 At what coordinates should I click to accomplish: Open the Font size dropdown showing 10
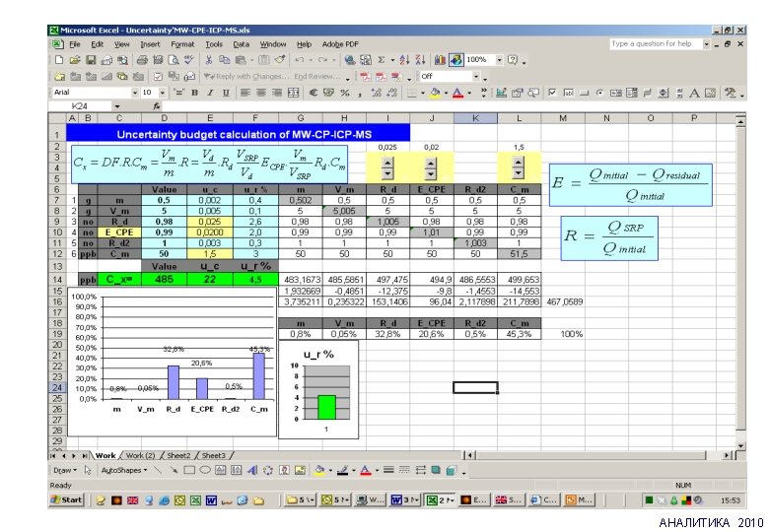(163, 93)
